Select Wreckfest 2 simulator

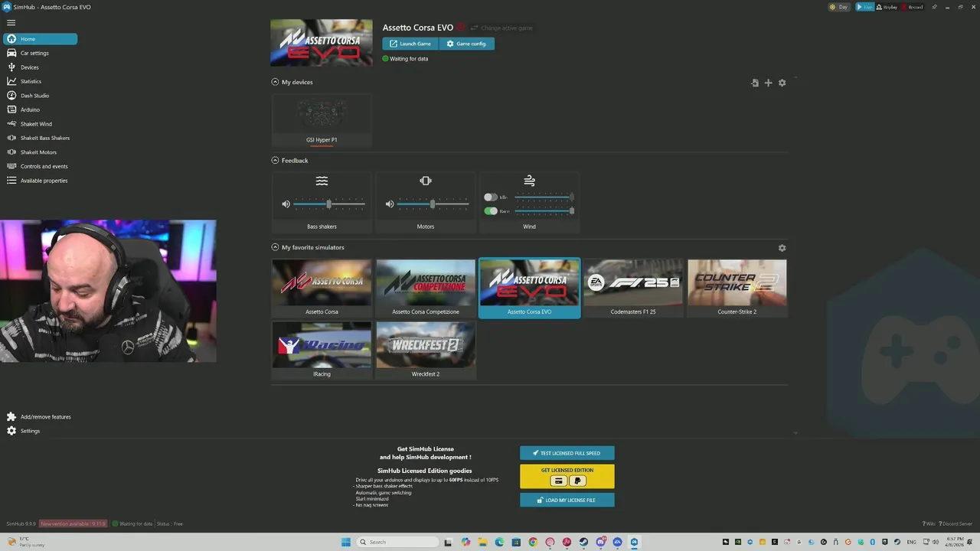[x=426, y=350]
